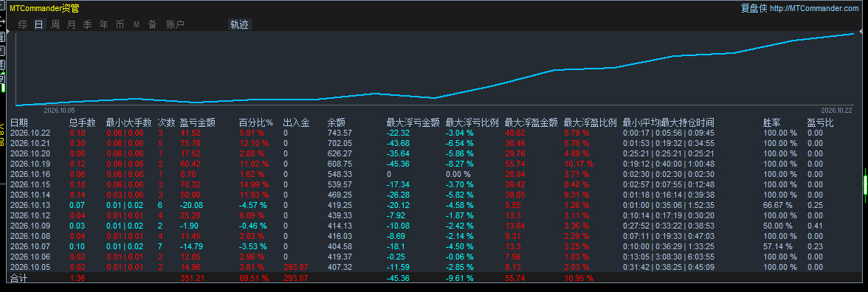The image size is (868, 292).
Task: Click the 75.78 profit amount
Action: click(x=190, y=143)
